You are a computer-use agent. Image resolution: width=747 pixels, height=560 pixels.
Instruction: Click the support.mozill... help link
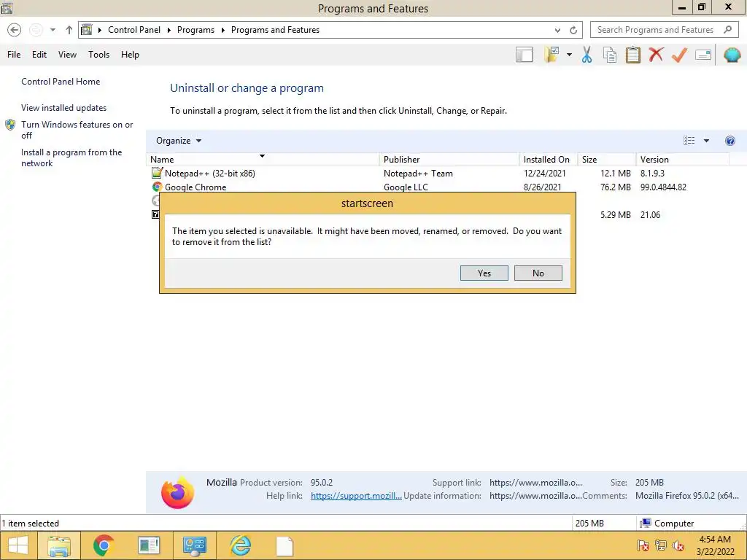coord(356,496)
